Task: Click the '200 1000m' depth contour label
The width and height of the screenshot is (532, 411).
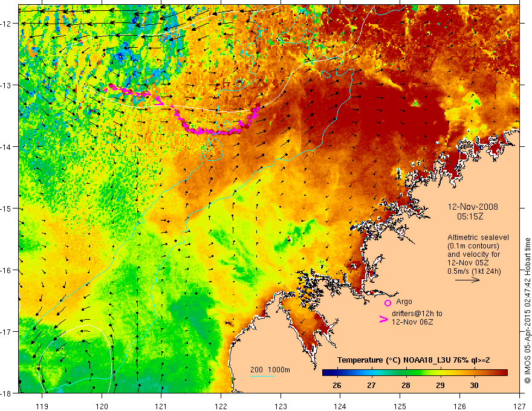Action: [270, 370]
